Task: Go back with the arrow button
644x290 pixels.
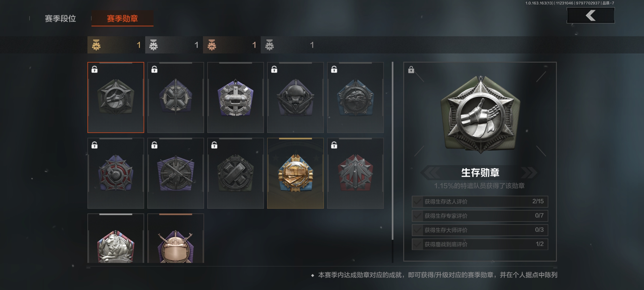Action: (x=590, y=15)
